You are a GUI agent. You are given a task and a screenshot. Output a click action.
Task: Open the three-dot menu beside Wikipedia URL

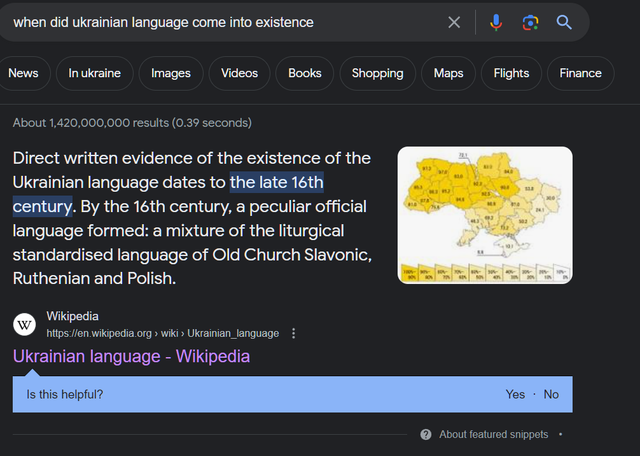(293, 334)
